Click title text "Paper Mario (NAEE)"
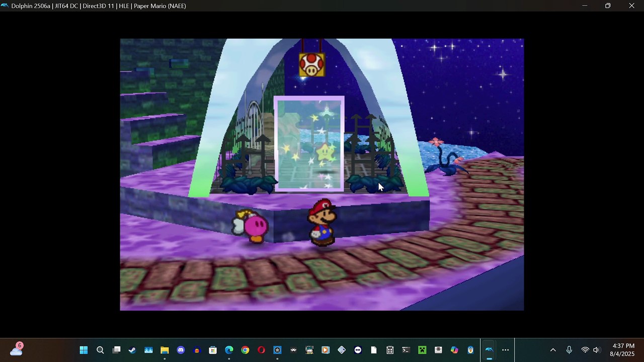 coord(160,6)
